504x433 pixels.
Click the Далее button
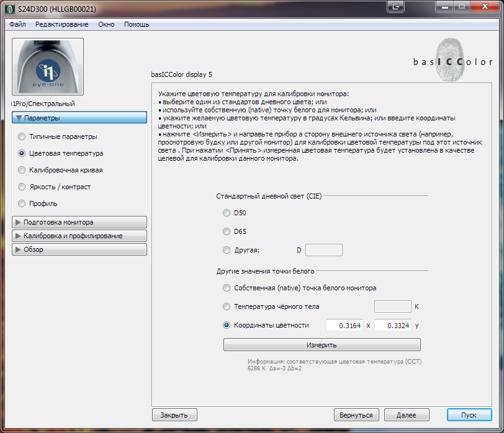pos(407,414)
